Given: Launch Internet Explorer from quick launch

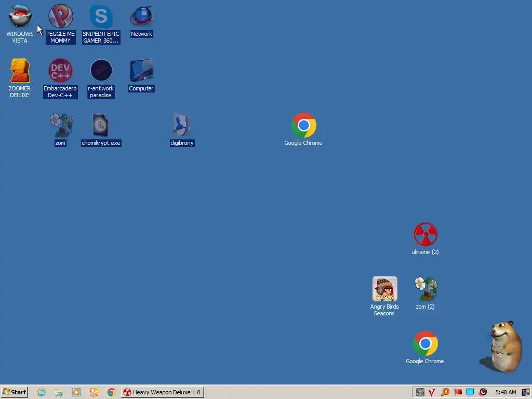Looking at the screenshot, I should 42,392.
